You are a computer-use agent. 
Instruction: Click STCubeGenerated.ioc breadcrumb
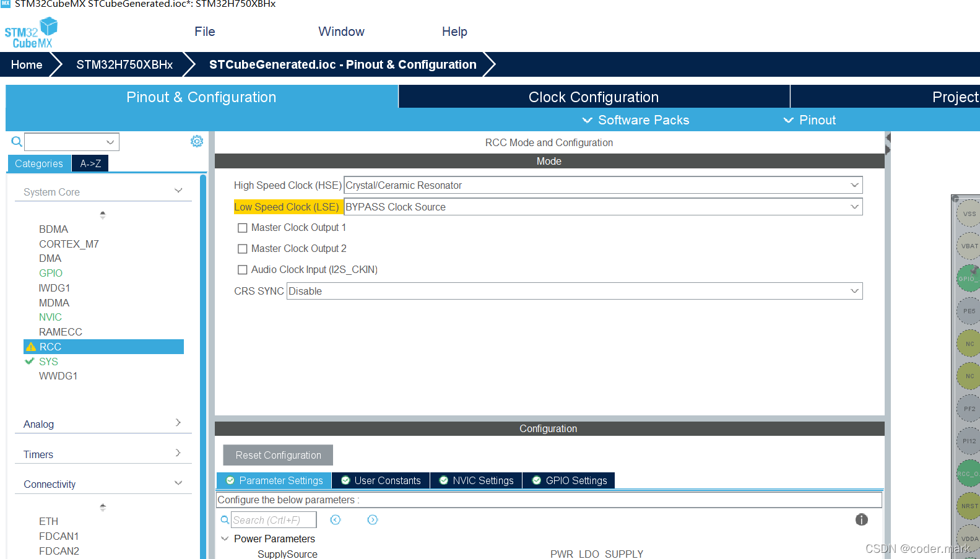[343, 64]
